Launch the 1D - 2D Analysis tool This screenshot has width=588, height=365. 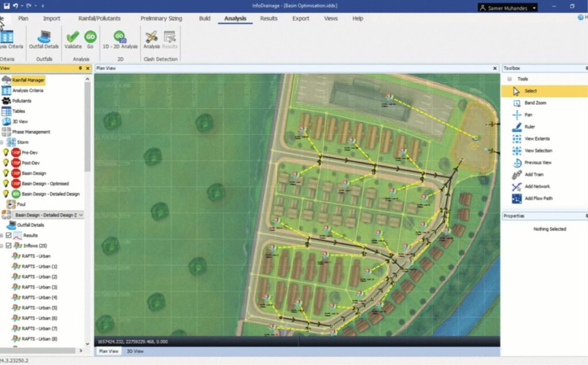[119, 40]
